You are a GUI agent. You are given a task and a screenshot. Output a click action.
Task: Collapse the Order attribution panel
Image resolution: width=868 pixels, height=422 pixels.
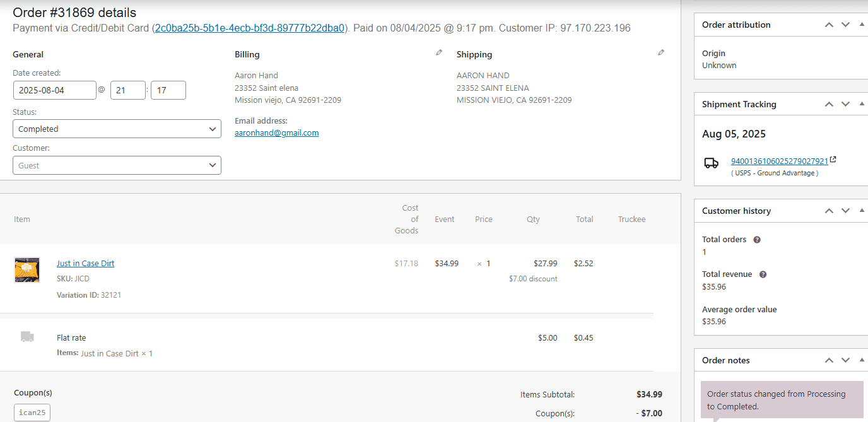[x=862, y=25]
